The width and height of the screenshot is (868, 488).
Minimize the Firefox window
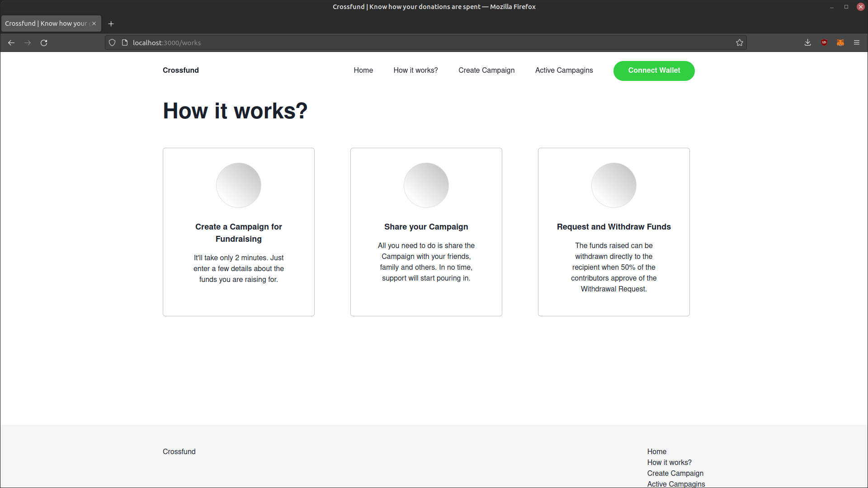point(832,7)
